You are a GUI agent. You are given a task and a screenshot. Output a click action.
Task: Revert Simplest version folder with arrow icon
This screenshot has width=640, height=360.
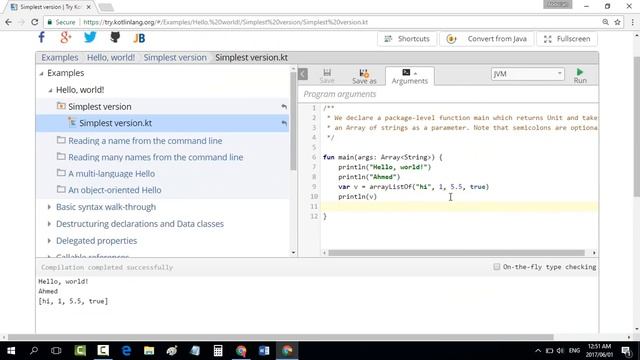284,107
